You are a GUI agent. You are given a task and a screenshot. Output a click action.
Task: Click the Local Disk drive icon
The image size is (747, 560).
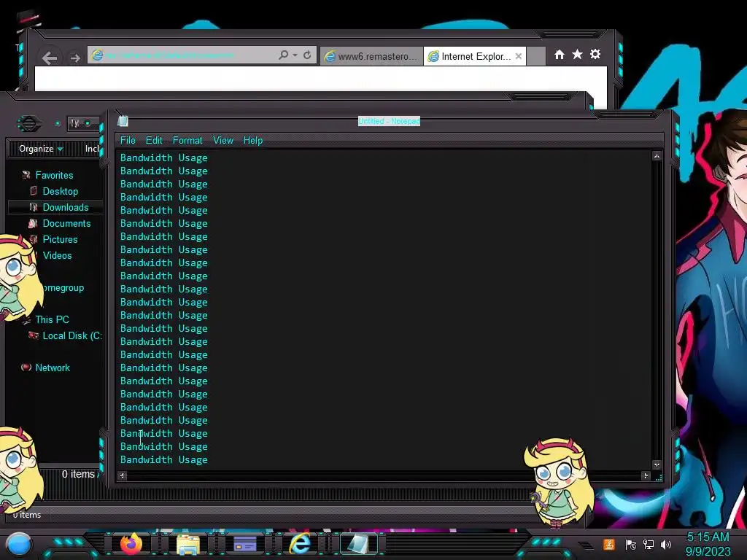pos(34,335)
